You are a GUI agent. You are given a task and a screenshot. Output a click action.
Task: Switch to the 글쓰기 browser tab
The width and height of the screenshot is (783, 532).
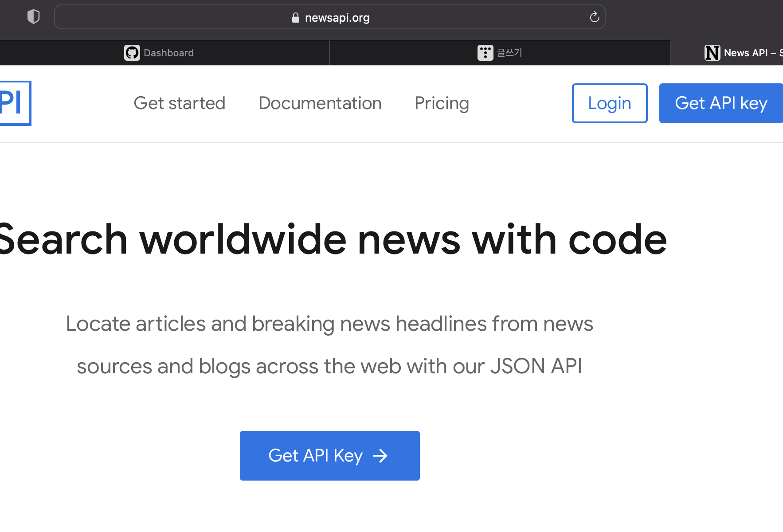click(x=500, y=53)
